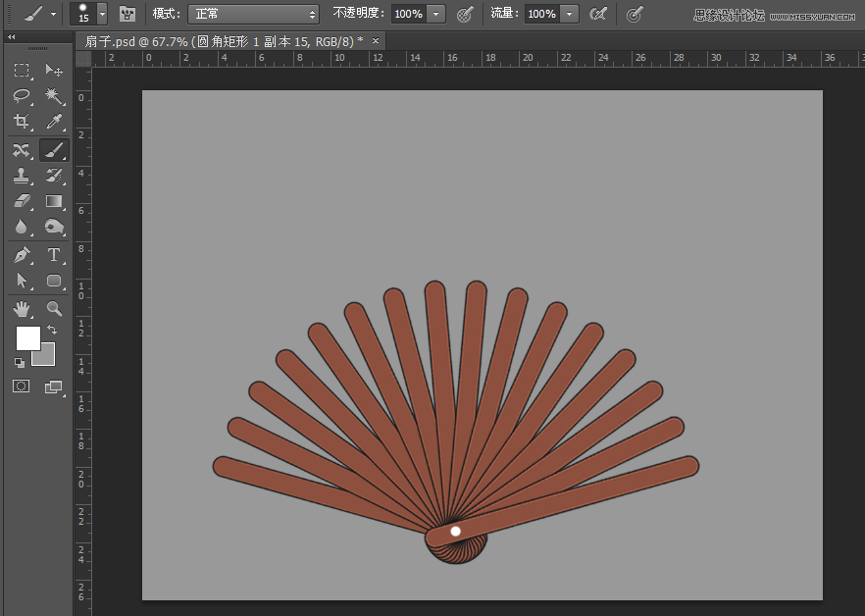This screenshot has height=616, width=865.
Task: Enable airbrush build-up mode
Action: (x=598, y=14)
